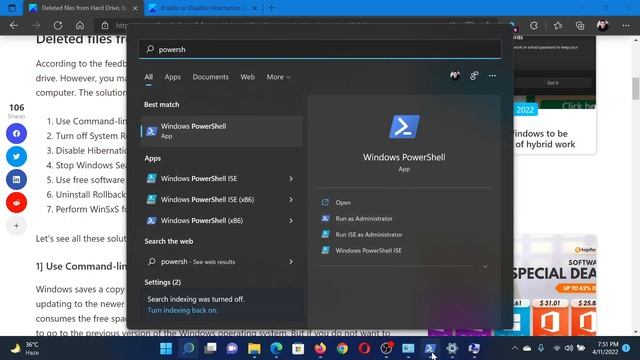This screenshot has height=360, width=640.
Task: Expand options for Windows PowerShell ISE (x86)
Action: click(291, 200)
